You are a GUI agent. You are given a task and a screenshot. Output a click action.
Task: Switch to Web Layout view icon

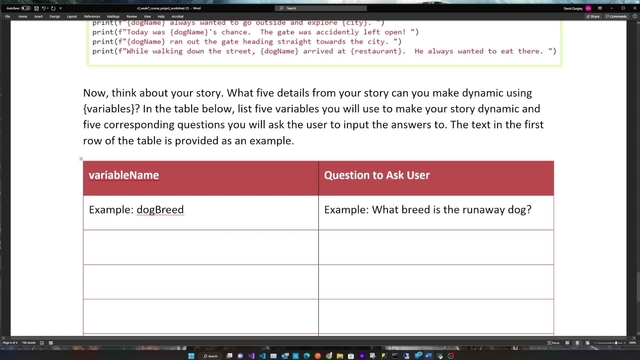pyautogui.click(x=587, y=343)
